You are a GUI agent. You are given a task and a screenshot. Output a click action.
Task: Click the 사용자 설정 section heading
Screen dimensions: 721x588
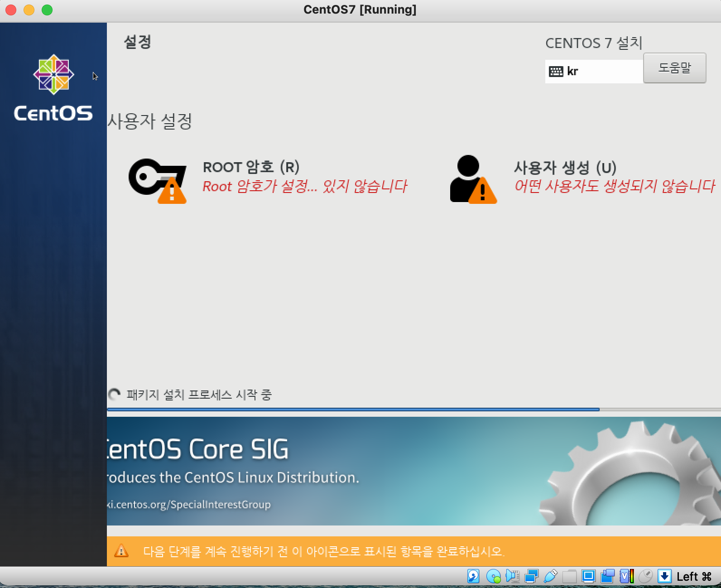click(150, 121)
